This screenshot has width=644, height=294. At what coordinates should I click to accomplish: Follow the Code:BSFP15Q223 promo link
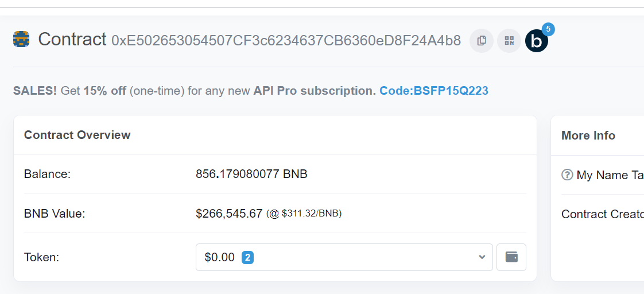click(434, 91)
